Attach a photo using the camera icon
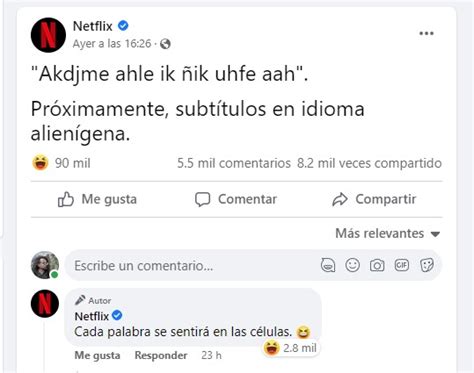Image resolution: width=474 pixels, height=373 pixels. pos(377,266)
